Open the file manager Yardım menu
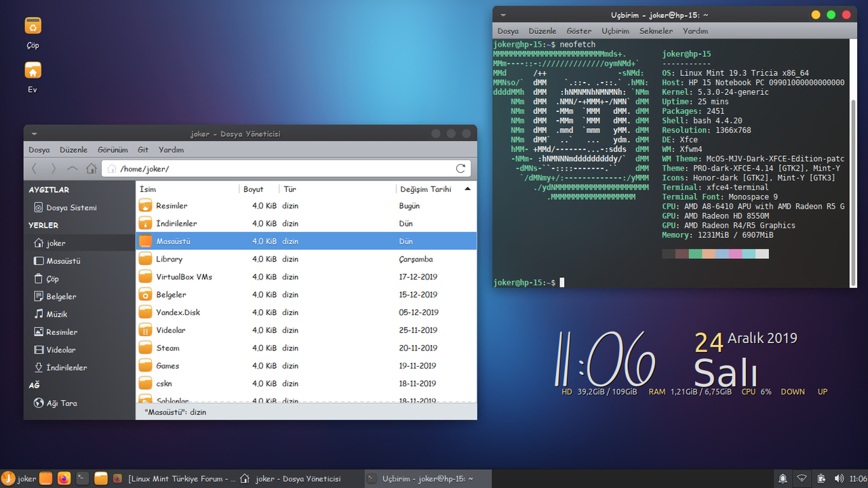 171,150
